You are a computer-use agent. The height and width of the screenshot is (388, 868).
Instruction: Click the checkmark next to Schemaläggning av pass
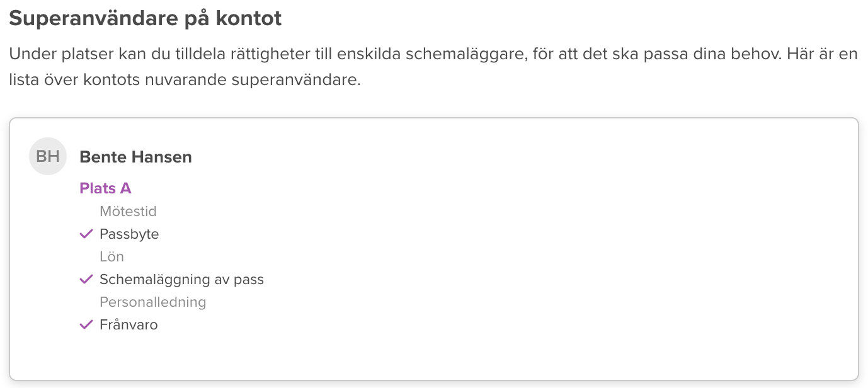(x=86, y=280)
